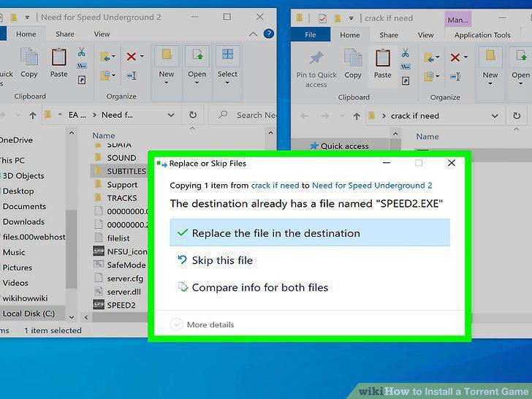Open the View tab in left window
Image resolution: width=532 pixels, height=399 pixels.
click(102, 34)
